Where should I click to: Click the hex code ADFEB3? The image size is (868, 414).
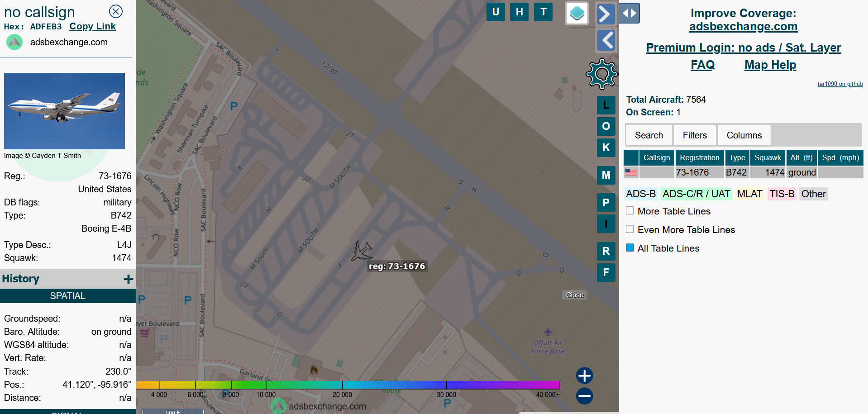[x=46, y=27]
